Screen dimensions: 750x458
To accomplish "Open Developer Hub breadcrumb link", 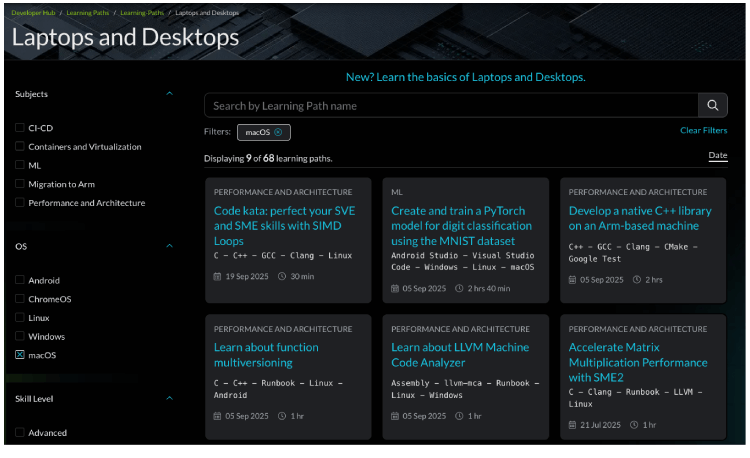I will [x=32, y=13].
